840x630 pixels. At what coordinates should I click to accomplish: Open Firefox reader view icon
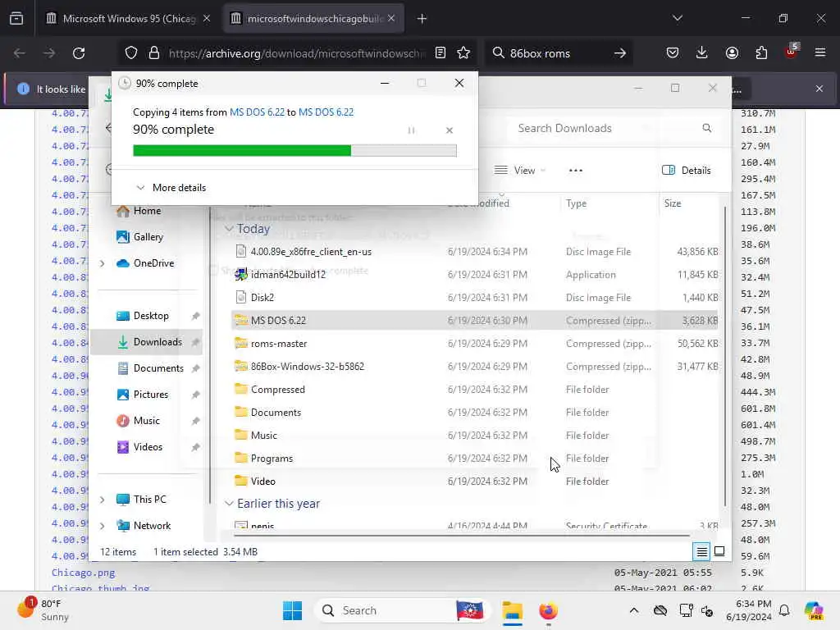click(x=441, y=53)
